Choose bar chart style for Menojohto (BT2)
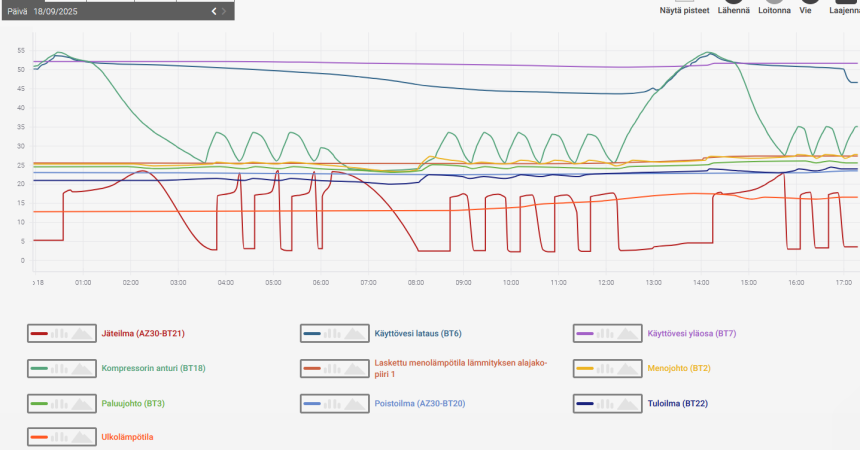The image size is (860, 450). [605, 368]
